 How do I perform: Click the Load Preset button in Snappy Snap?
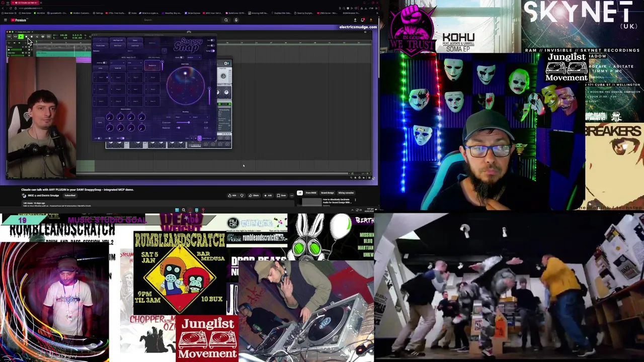tap(135, 46)
